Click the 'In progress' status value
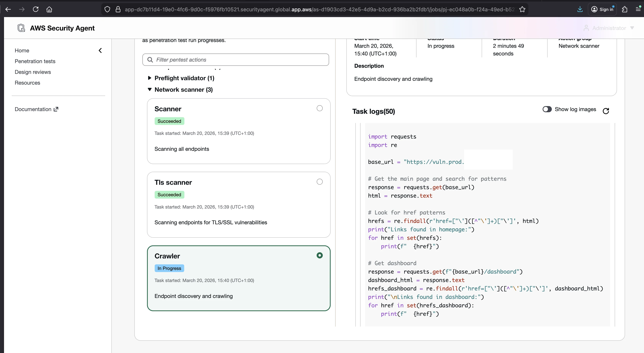The height and width of the screenshot is (353, 644). point(441,46)
